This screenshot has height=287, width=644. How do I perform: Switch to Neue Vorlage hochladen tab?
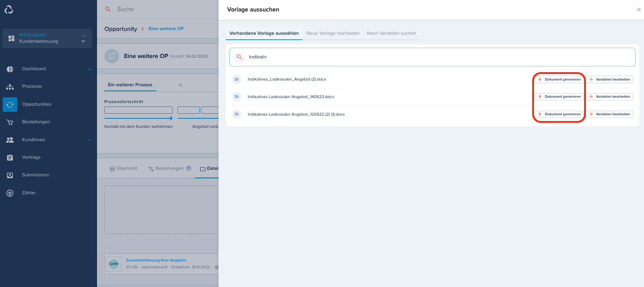point(333,33)
